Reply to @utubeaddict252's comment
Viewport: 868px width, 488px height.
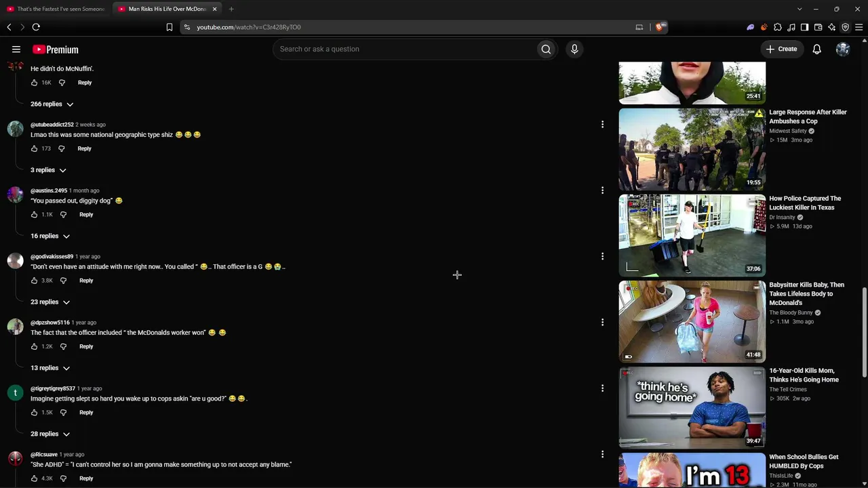coord(84,148)
